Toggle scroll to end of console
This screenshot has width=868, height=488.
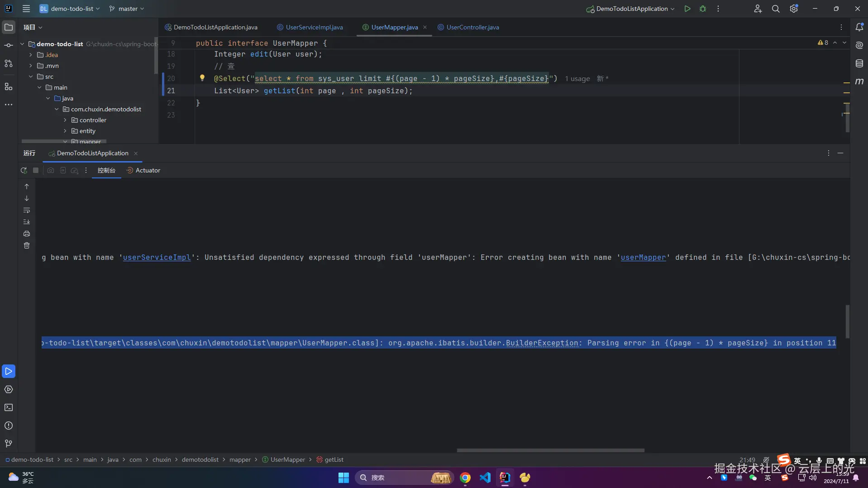(27, 222)
